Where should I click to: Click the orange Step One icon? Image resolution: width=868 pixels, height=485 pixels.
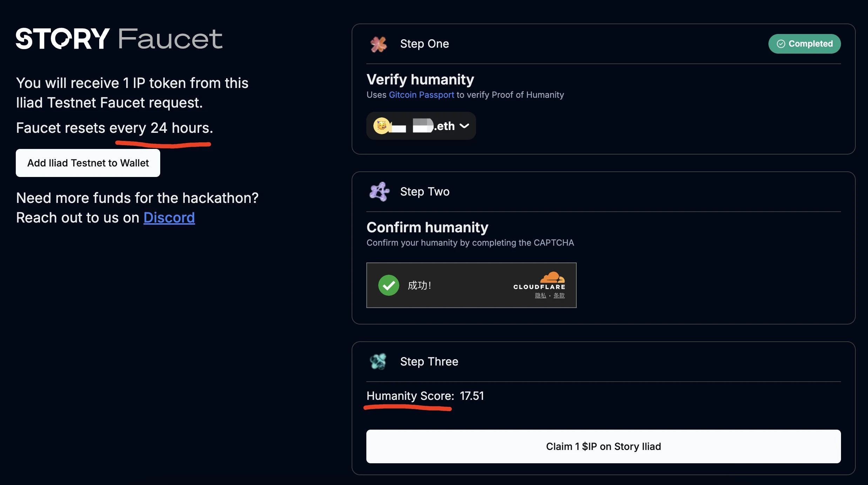click(x=379, y=44)
